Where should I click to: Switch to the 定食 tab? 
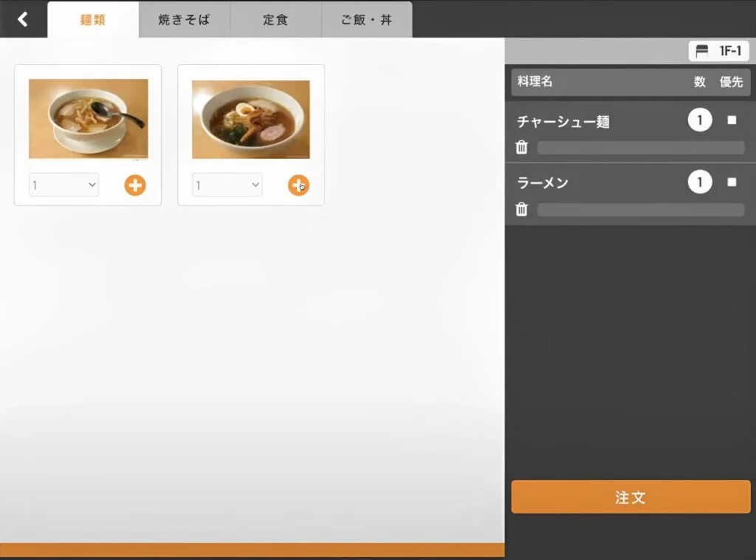[x=275, y=20]
